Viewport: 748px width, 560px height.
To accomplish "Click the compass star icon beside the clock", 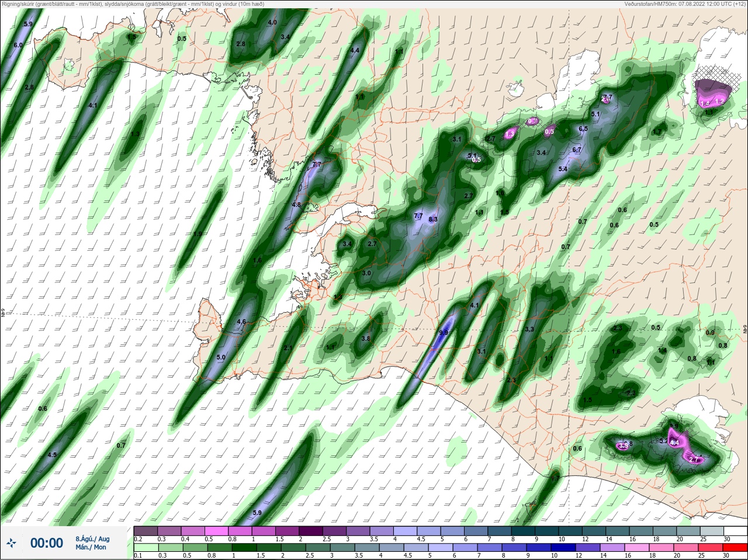I will (12, 543).
